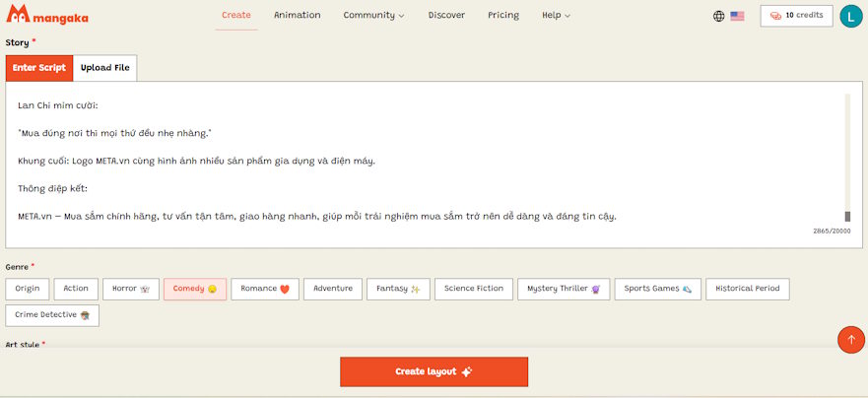Select the Action genre
The width and height of the screenshot is (868, 398).
pos(76,289)
